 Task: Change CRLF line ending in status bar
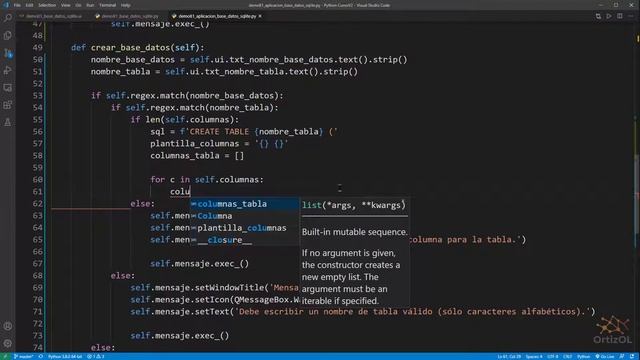568,357
